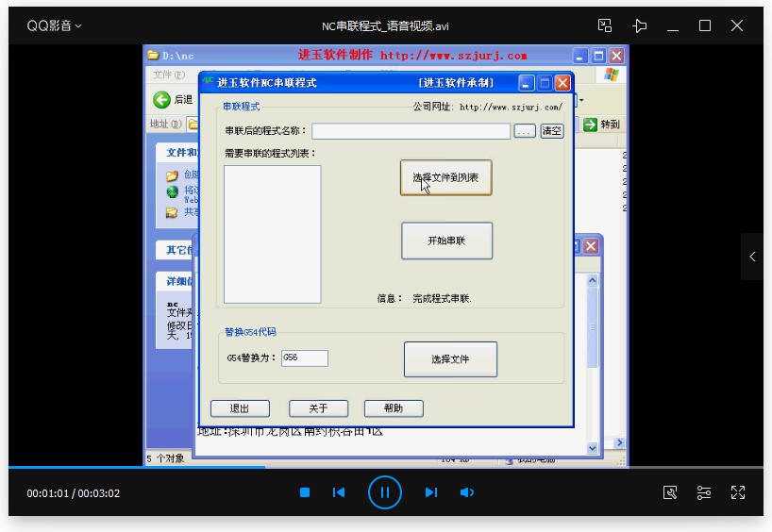Click the scrollbar thumb in background document window
Viewport: 772px width, 532px height.
tap(593, 327)
